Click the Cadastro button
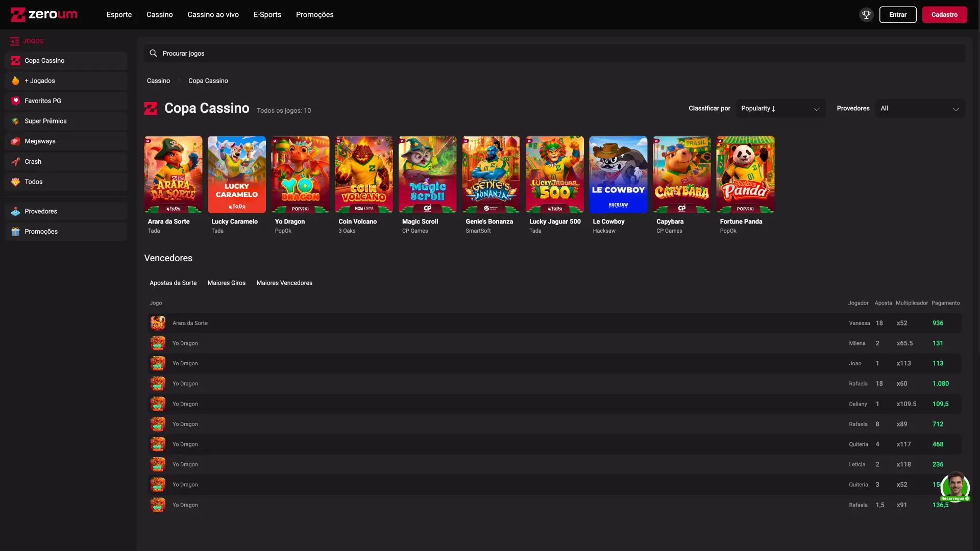The image size is (980, 551). tap(944, 15)
